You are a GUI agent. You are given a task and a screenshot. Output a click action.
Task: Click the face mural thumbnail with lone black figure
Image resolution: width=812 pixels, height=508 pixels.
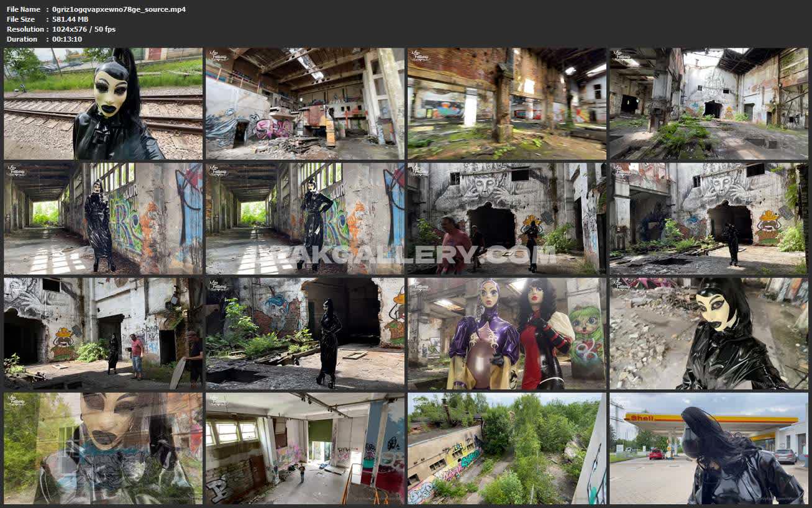pos(708,218)
